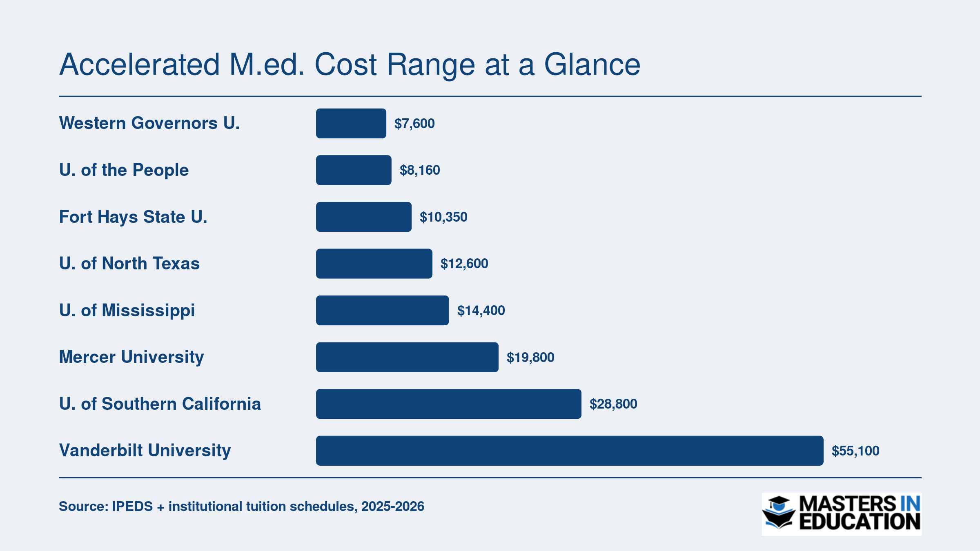Click the $14,400 value

click(481, 311)
